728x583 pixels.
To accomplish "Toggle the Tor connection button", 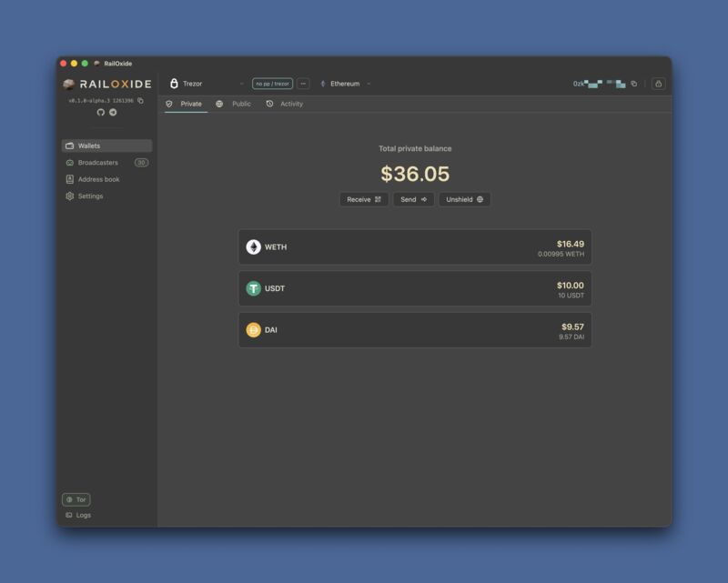I will 76,499.
